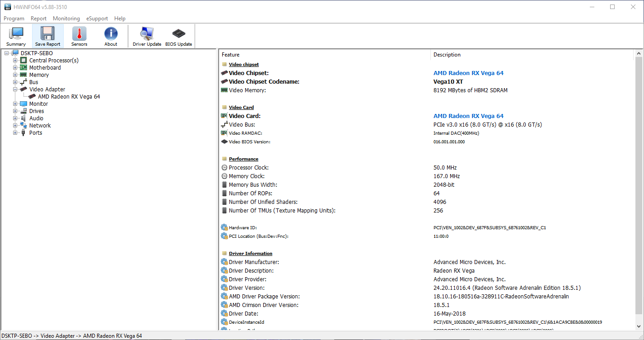The width and height of the screenshot is (644, 340).
Task: Select the Central Processor(s) tree node
Action: point(54,61)
